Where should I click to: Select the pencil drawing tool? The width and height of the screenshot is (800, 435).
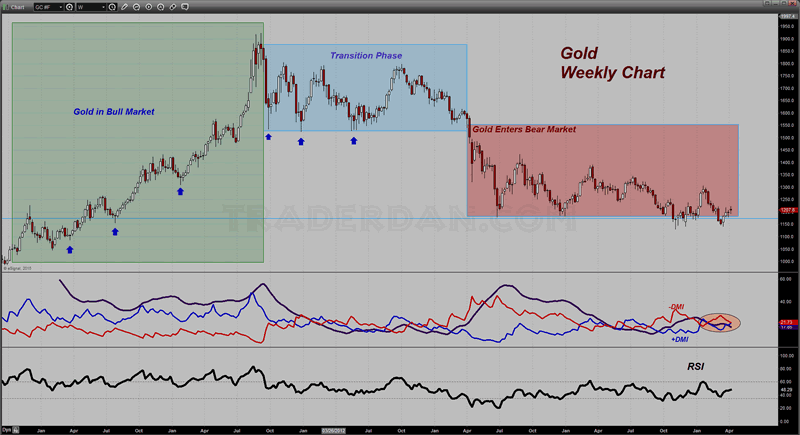[124, 7]
